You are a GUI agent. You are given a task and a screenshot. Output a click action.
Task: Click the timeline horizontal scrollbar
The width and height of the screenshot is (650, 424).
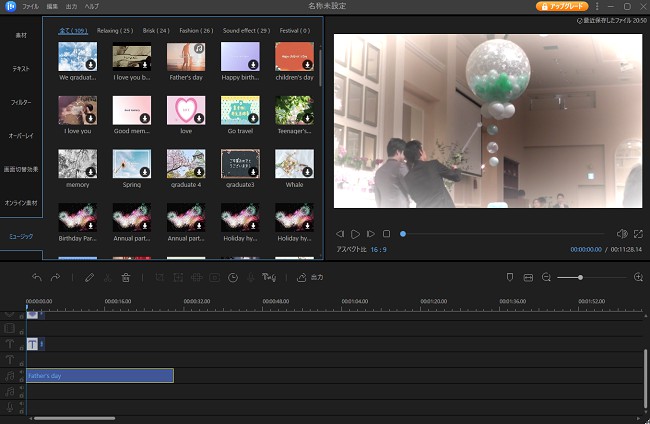pyautogui.click(x=75, y=419)
